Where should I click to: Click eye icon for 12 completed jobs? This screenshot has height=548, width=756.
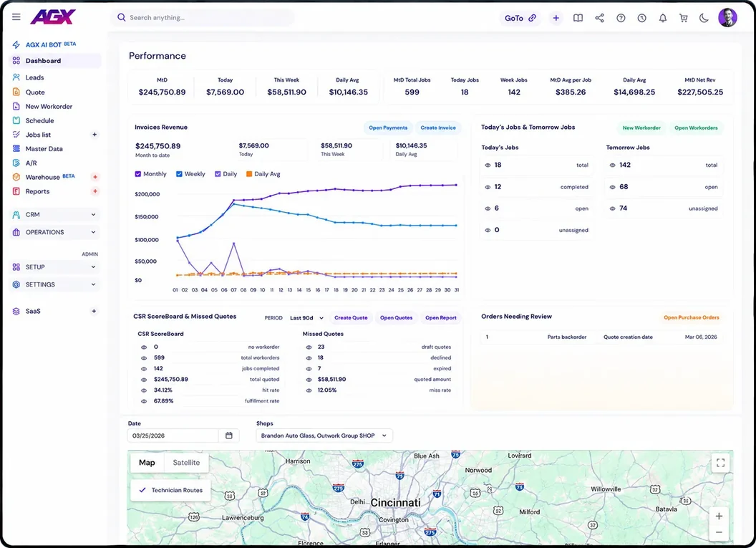488,187
